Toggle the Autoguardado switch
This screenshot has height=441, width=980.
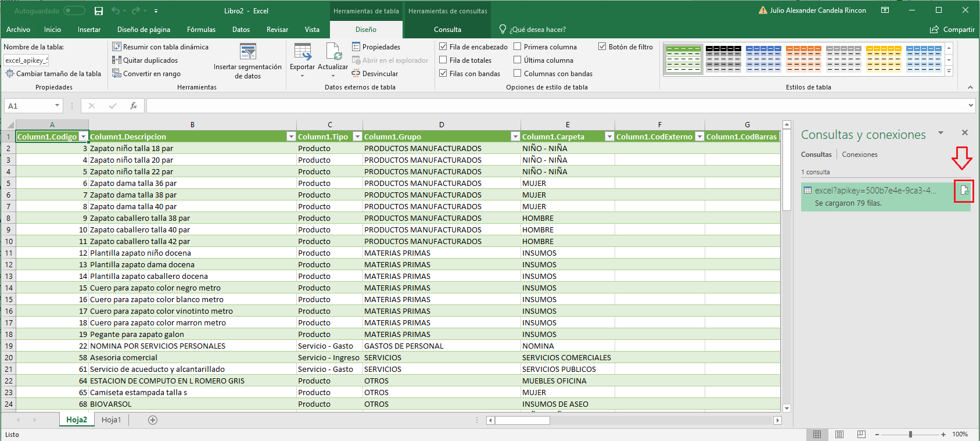(74, 11)
